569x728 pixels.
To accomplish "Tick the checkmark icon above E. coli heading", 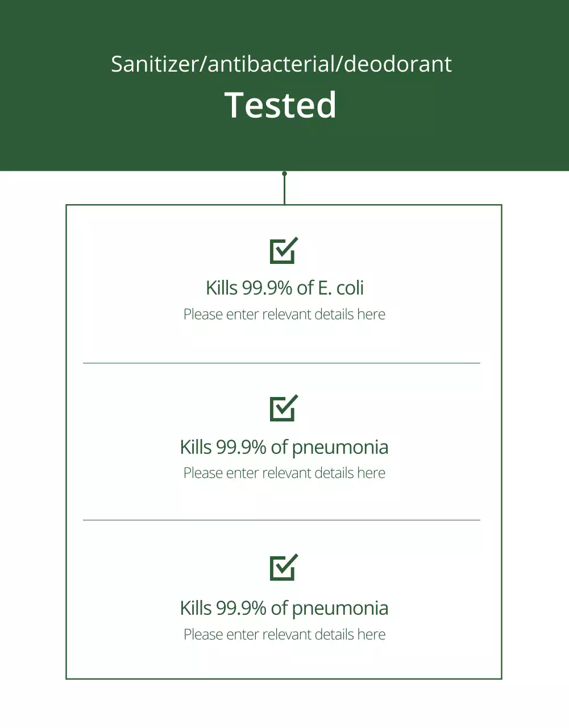I will (284, 250).
